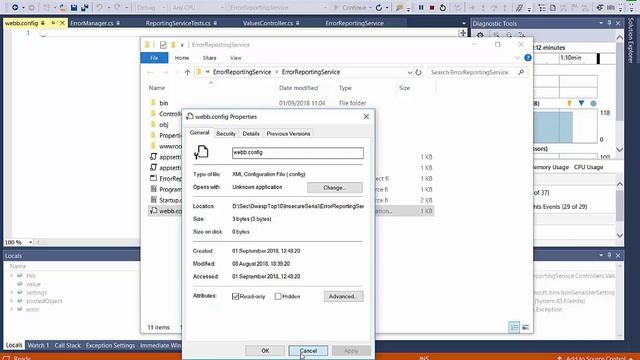Expand the 'settings' variable in Locals
Screen dimensions: 640x360
11,293
